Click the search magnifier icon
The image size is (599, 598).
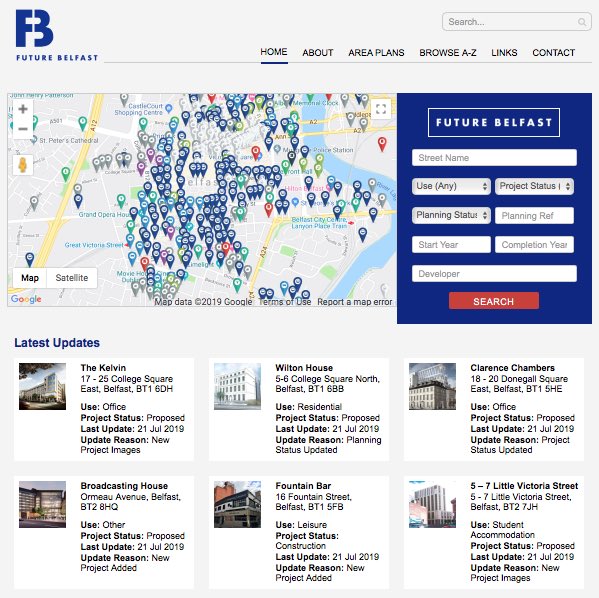582,22
